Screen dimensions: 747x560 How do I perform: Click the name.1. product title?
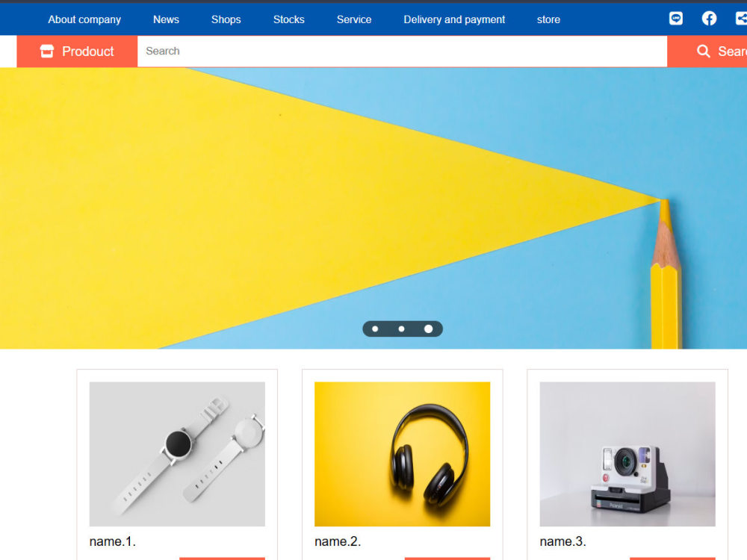point(113,541)
